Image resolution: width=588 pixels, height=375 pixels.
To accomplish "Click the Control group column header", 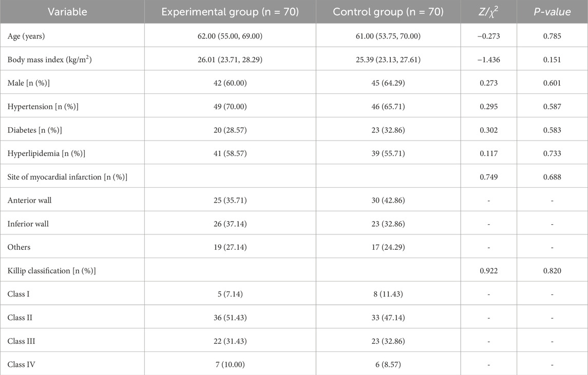I will coord(388,12).
